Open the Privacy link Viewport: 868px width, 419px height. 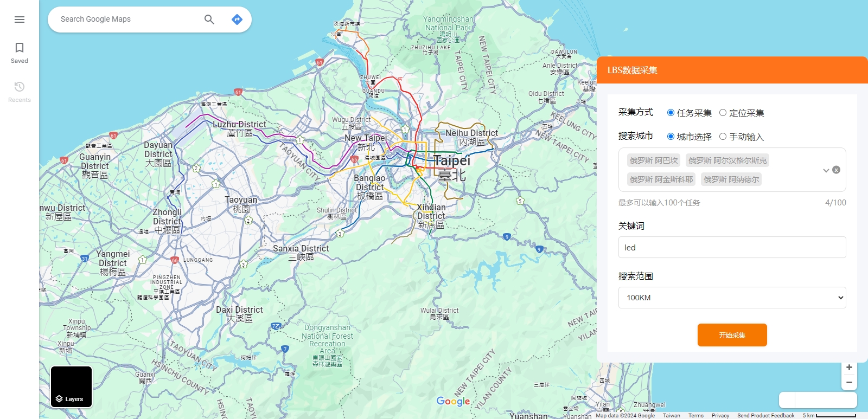pyautogui.click(x=720, y=416)
